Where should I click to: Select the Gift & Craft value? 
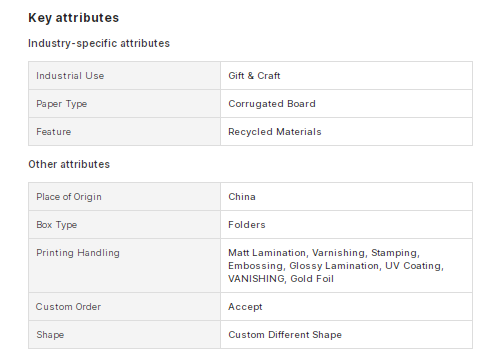coord(254,76)
